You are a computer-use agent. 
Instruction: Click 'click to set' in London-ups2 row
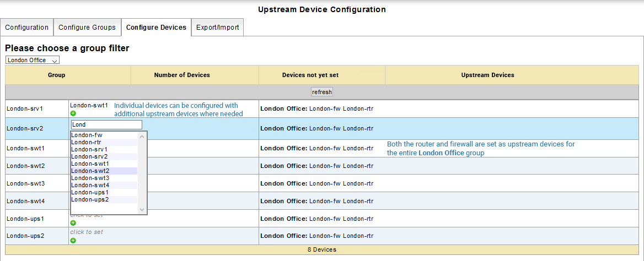pyautogui.click(x=87, y=232)
